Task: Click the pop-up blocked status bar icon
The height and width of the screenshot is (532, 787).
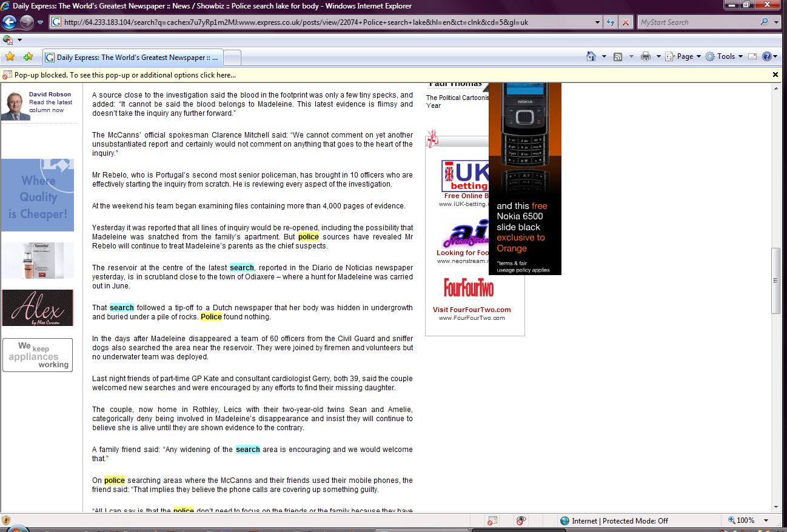Action: tap(492, 520)
